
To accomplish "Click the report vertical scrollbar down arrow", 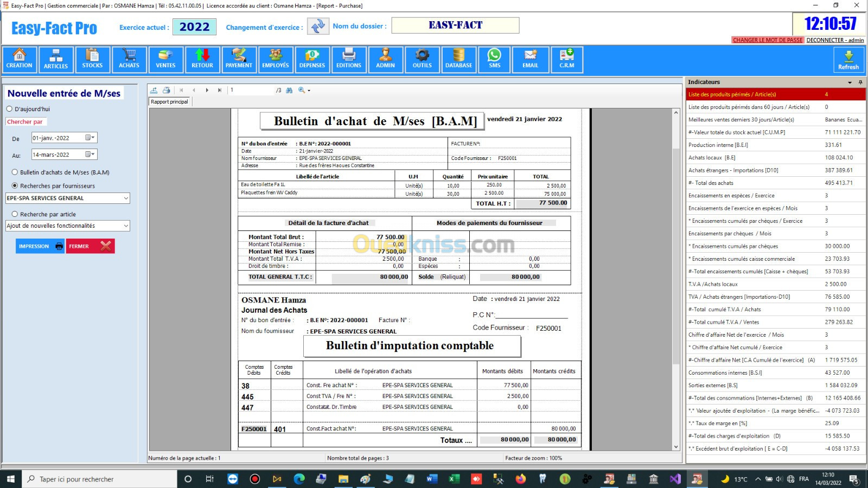I will (676, 447).
